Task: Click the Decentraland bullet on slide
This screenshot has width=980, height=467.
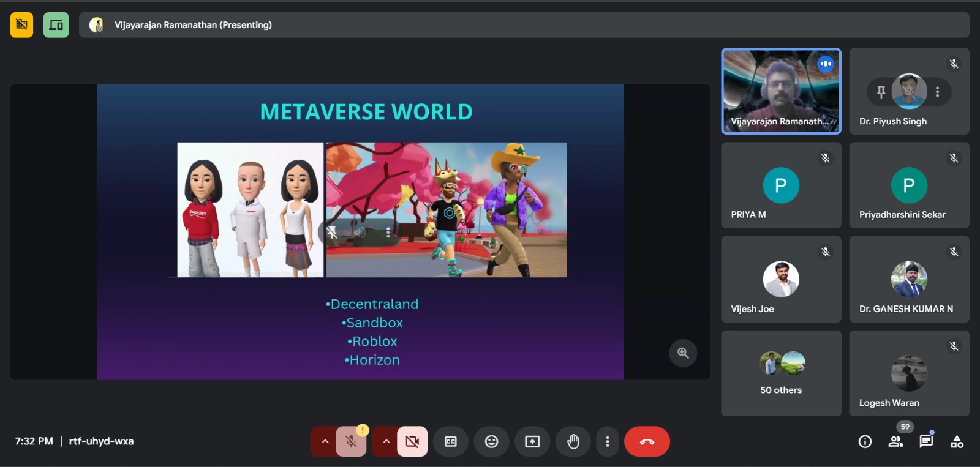Action: pos(372,304)
